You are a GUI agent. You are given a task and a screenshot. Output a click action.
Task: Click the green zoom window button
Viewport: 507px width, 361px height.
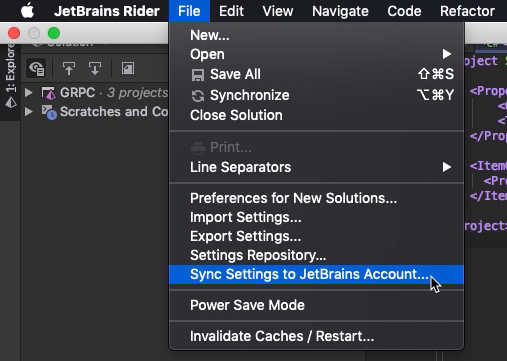(54, 33)
